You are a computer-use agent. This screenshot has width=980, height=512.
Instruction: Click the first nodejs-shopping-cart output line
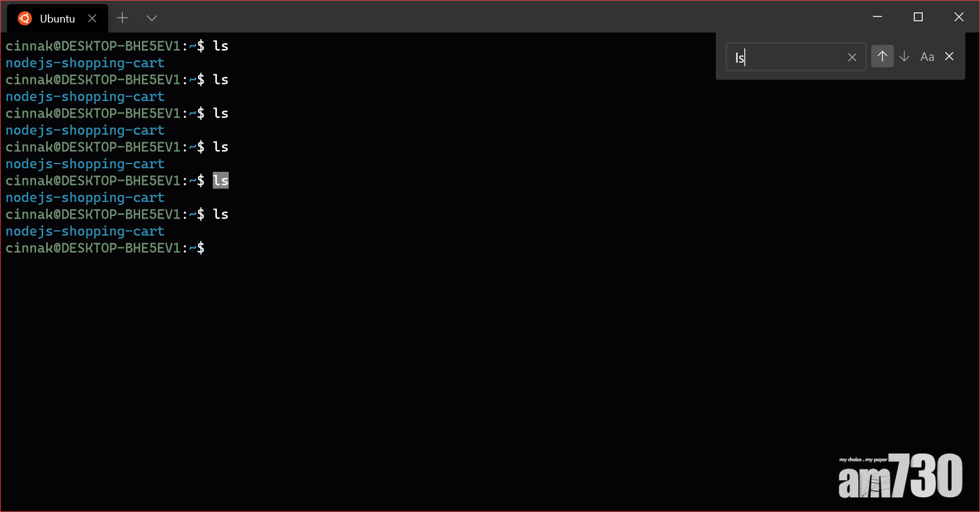coord(85,63)
